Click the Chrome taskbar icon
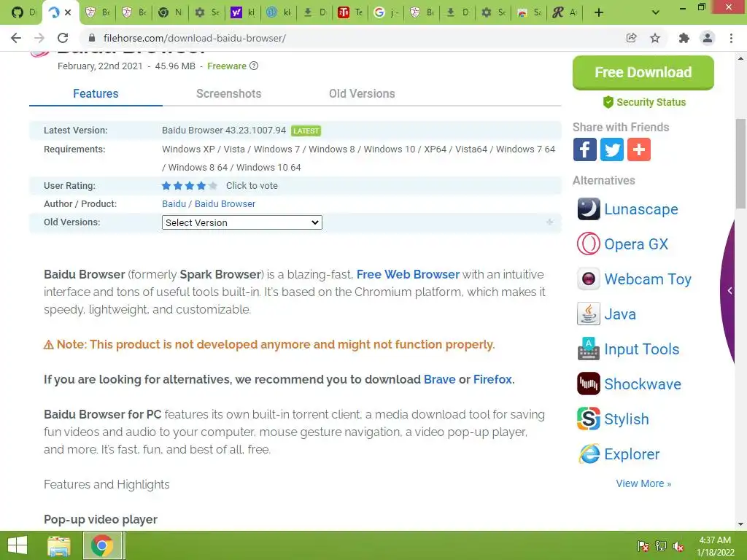Image resolution: width=747 pixels, height=560 pixels. coord(102,545)
